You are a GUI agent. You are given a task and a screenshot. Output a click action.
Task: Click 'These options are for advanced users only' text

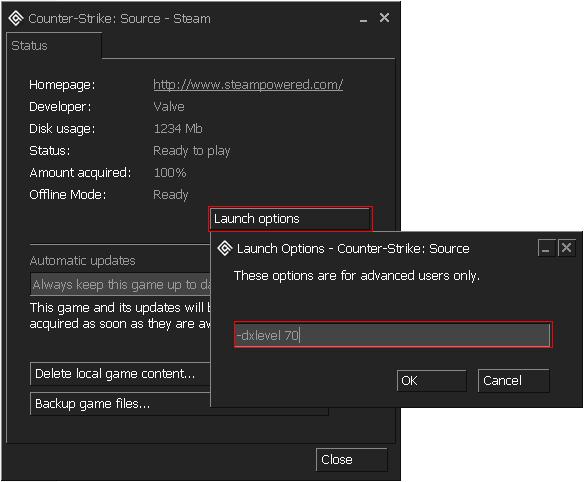[357, 276]
